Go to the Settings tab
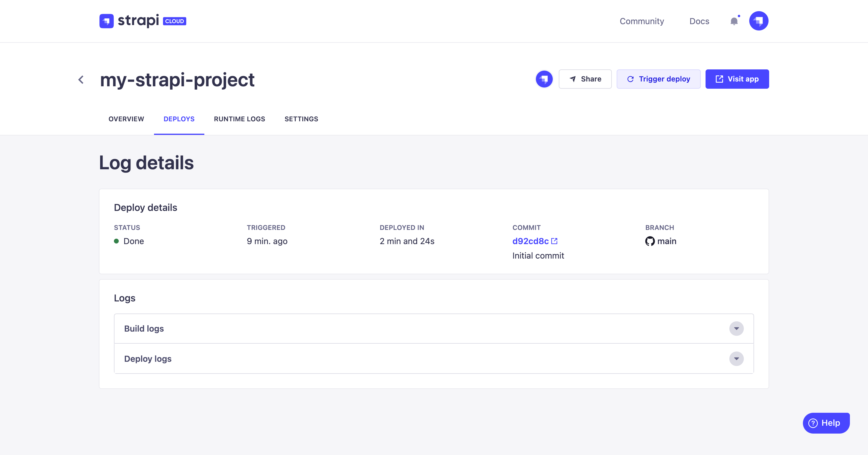Screen dimensions: 868x455 point(301,119)
